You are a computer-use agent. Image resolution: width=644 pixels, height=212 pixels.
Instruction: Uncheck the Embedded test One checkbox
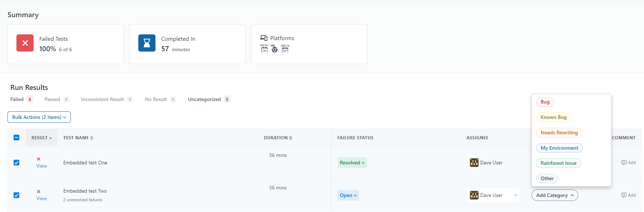16,163
